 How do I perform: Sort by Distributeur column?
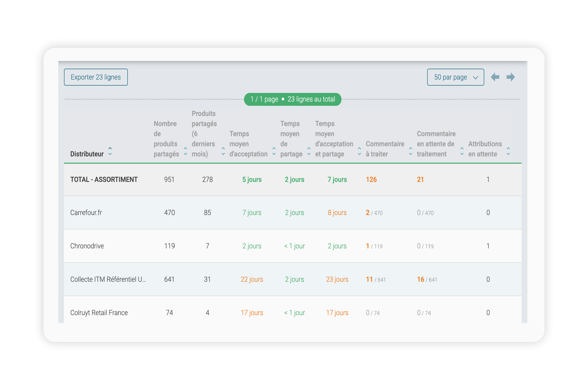click(x=110, y=151)
